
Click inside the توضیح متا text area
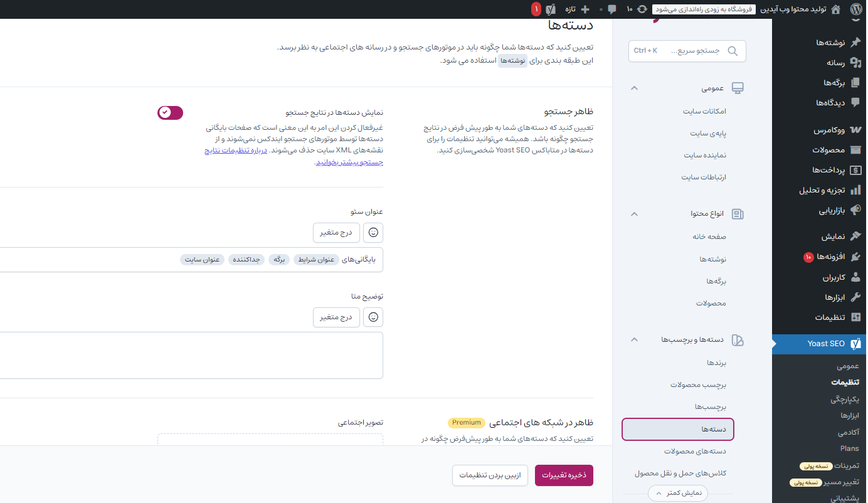click(x=188, y=355)
